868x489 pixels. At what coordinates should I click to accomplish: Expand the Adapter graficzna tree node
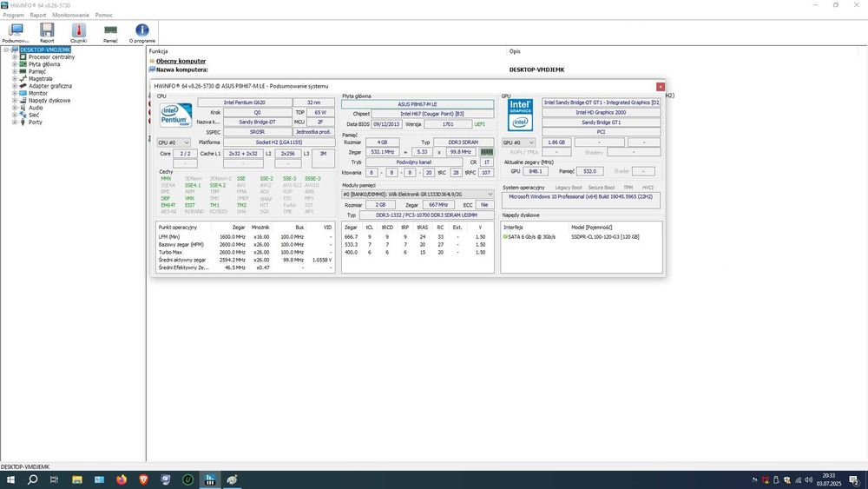[x=15, y=86]
